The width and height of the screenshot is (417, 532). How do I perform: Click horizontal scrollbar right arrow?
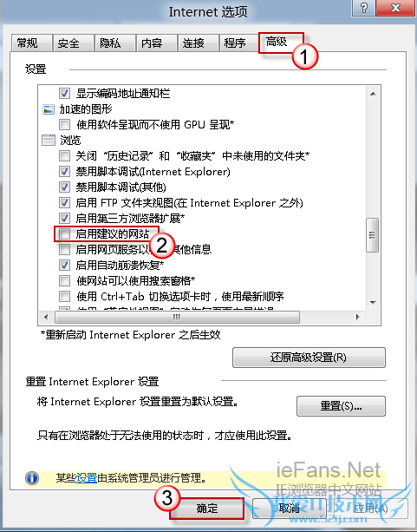click(358, 317)
